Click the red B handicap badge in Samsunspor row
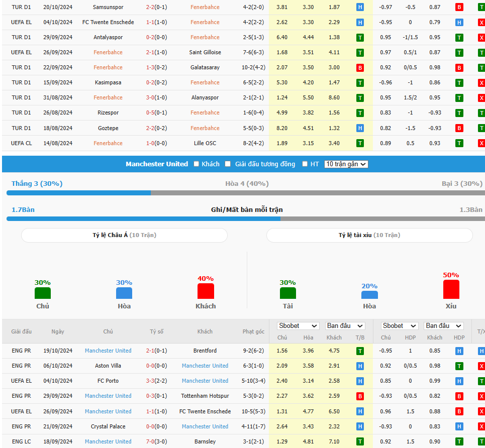The height and width of the screenshot is (448, 485). click(459, 7)
